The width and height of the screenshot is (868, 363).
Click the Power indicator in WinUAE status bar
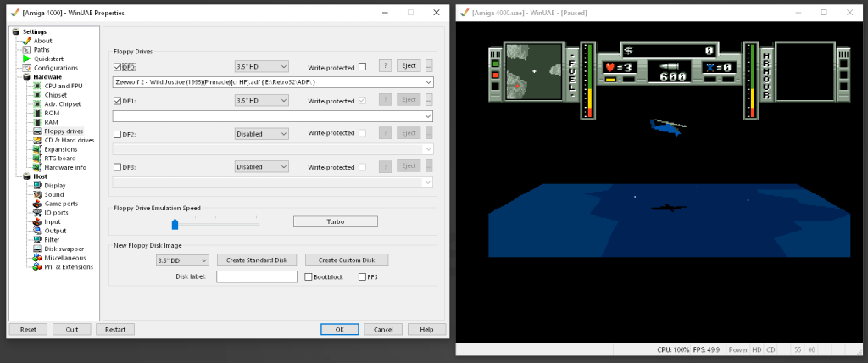(738, 349)
